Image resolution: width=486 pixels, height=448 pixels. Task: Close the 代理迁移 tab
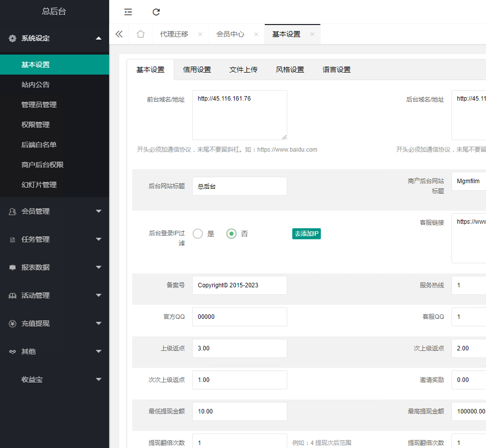[x=200, y=35]
